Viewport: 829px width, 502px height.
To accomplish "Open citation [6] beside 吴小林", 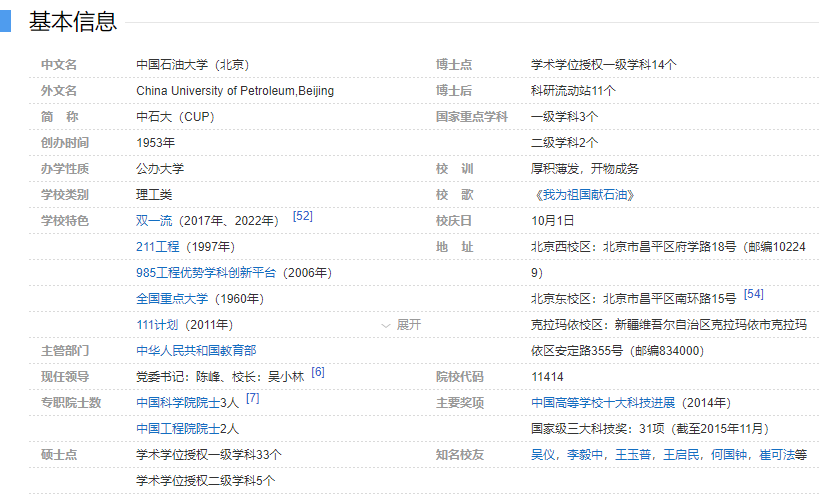I will [318, 372].
